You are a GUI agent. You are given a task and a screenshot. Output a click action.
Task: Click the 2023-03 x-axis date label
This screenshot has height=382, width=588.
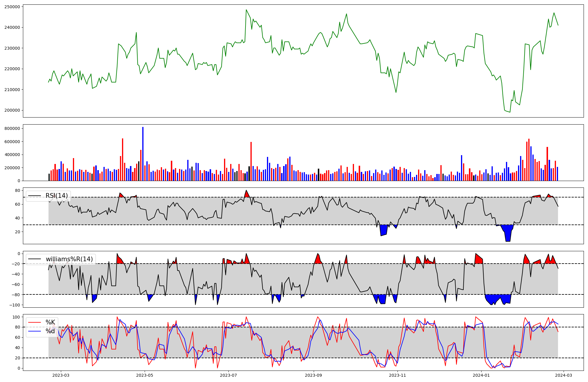tap(61, 375)
